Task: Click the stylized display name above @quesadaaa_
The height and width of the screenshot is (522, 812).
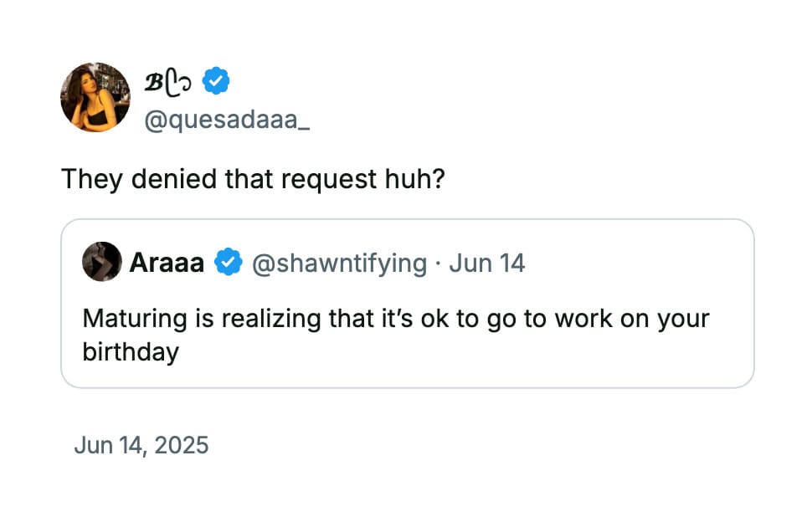Action: pyautogui.click(x=167, y=83)
